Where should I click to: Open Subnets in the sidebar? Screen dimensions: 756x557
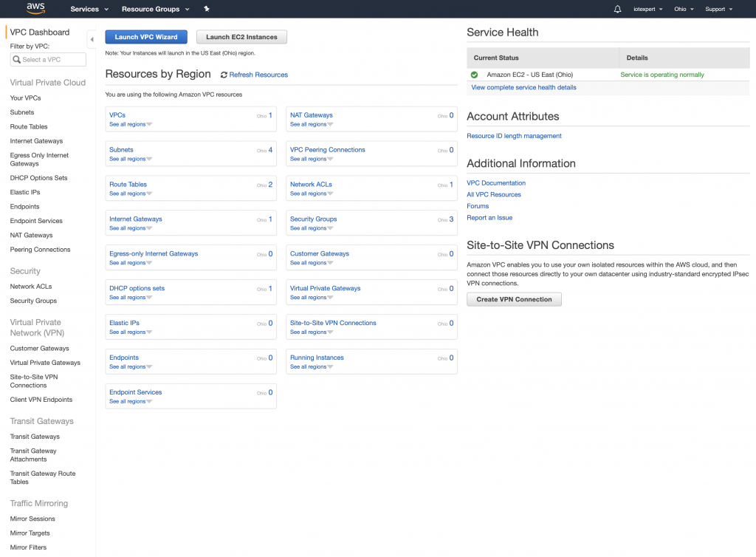tap(22, 112)
